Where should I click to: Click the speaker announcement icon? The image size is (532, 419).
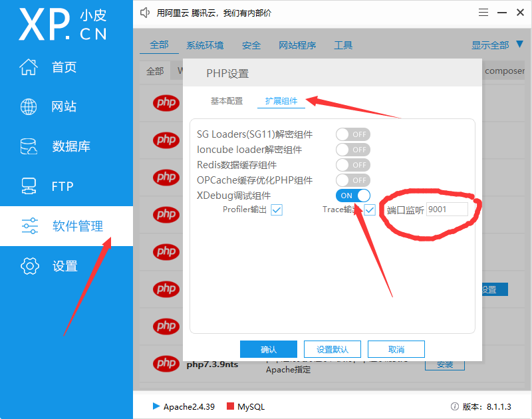(x=145, y=13)
